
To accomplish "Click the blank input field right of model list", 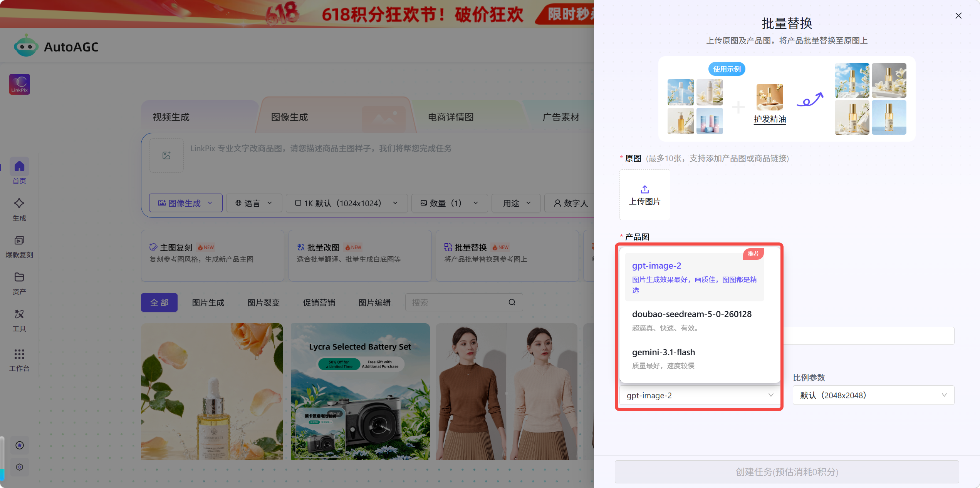I will 869,336.
